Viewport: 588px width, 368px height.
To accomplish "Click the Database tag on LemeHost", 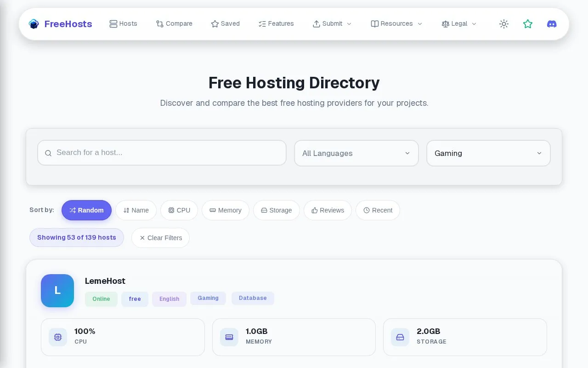I will click(253, 298).
